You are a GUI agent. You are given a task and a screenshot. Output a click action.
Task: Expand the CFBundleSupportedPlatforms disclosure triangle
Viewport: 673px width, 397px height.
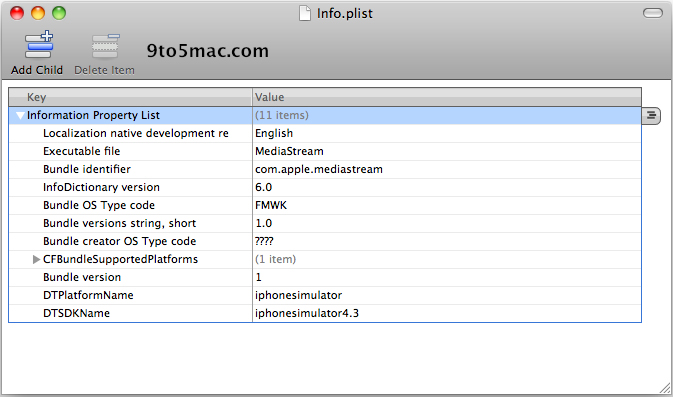(36, 259)
